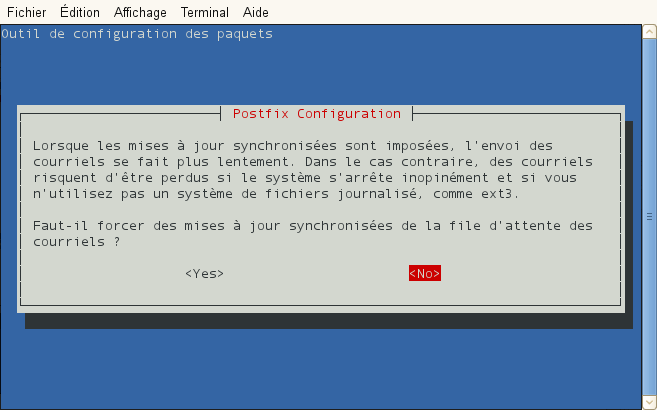Screen dimensions: 657x410
Task: Click the vertical scrollbar thumb
Action: tap(649, 217)
